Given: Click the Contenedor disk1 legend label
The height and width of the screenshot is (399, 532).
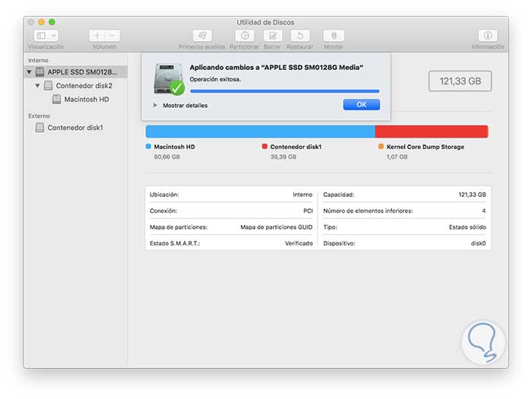Looking at the screenshot, I should (296, 147).
